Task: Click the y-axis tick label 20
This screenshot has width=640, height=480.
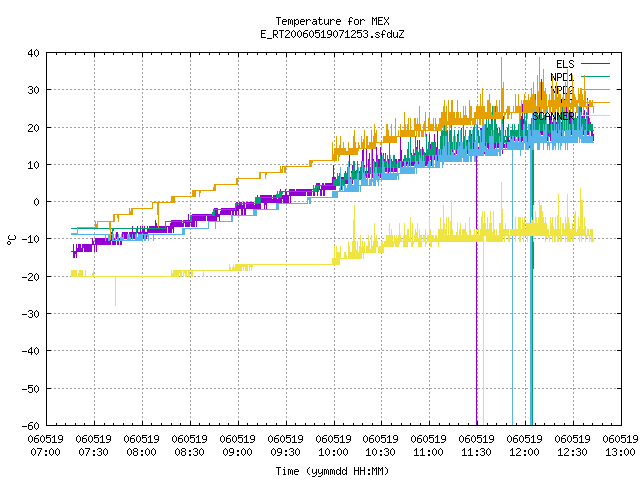Action: tap(33, 128)
